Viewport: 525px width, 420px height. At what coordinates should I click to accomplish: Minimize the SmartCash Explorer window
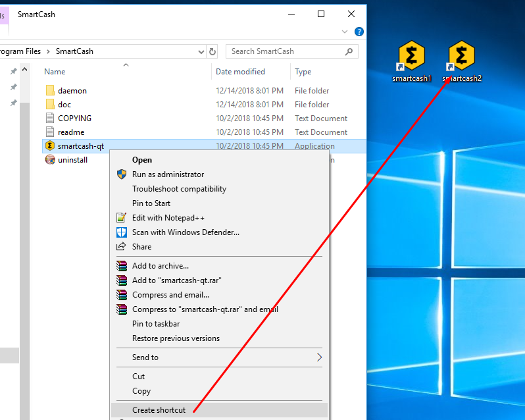291,14
